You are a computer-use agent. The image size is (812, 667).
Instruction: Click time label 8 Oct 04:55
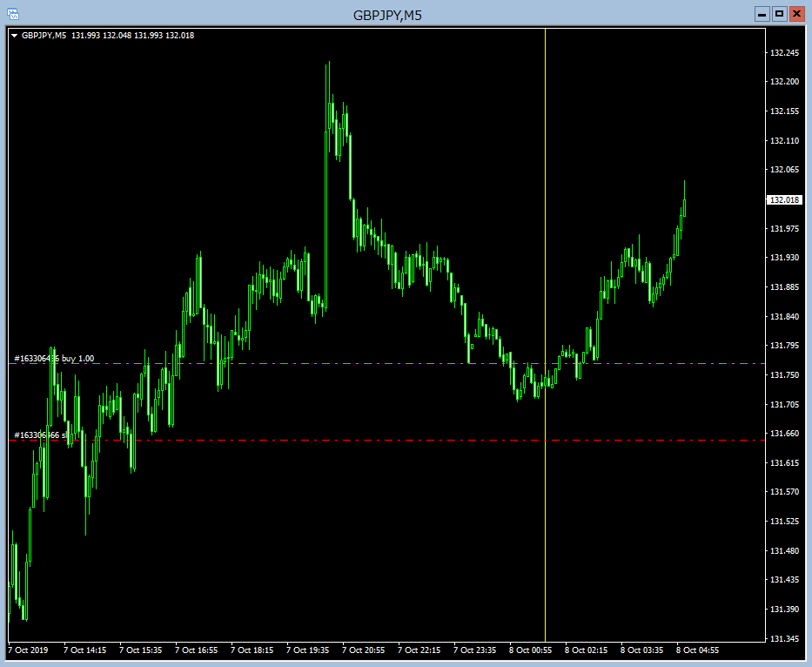point(697,650)
